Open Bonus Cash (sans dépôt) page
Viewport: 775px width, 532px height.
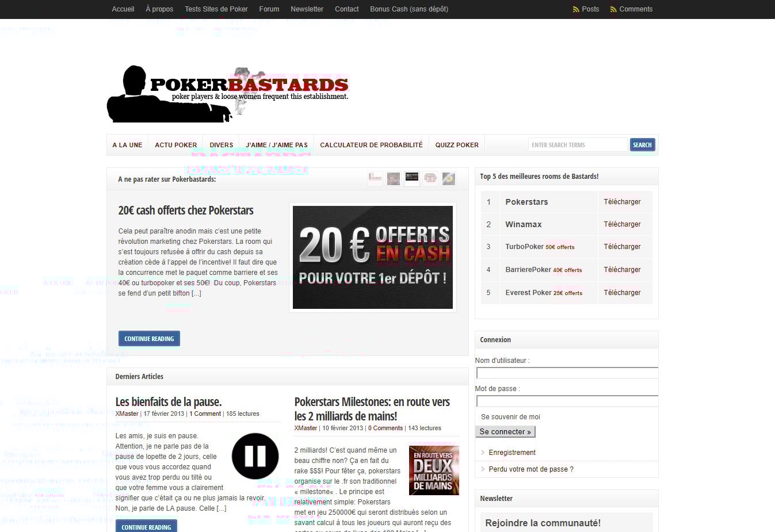click(409, 9)
